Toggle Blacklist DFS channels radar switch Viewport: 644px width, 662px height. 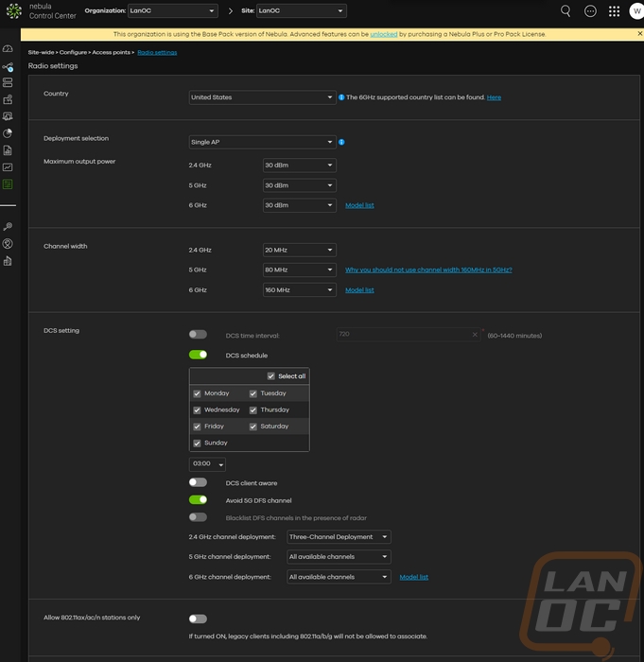coord(198,517)
